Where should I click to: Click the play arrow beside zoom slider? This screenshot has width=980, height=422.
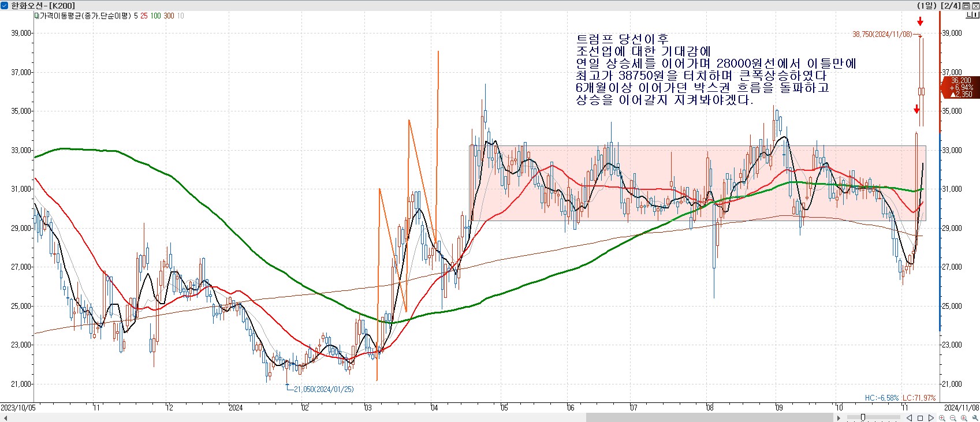(x=839, y=418)
